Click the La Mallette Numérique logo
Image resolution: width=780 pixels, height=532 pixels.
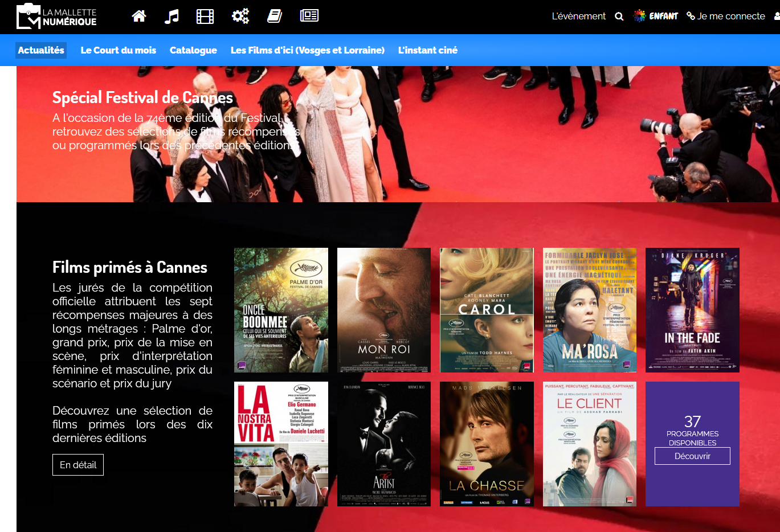tap(57, 16)
